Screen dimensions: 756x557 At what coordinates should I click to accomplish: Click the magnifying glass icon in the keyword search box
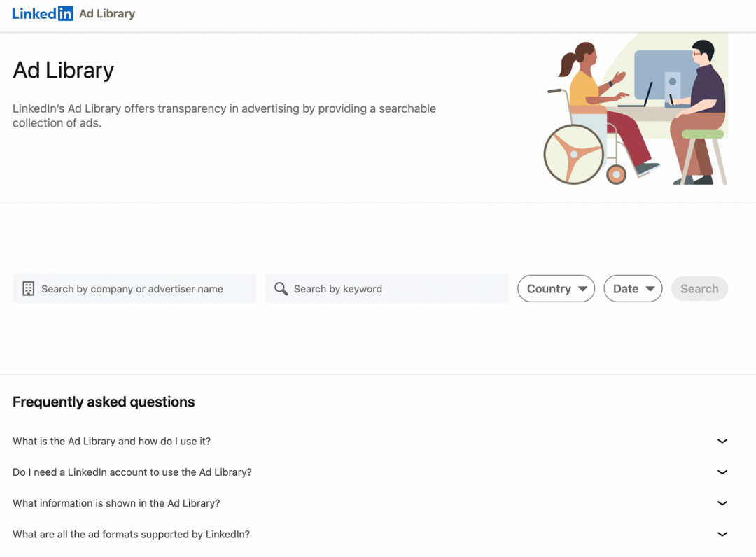(x=281, y=288)
